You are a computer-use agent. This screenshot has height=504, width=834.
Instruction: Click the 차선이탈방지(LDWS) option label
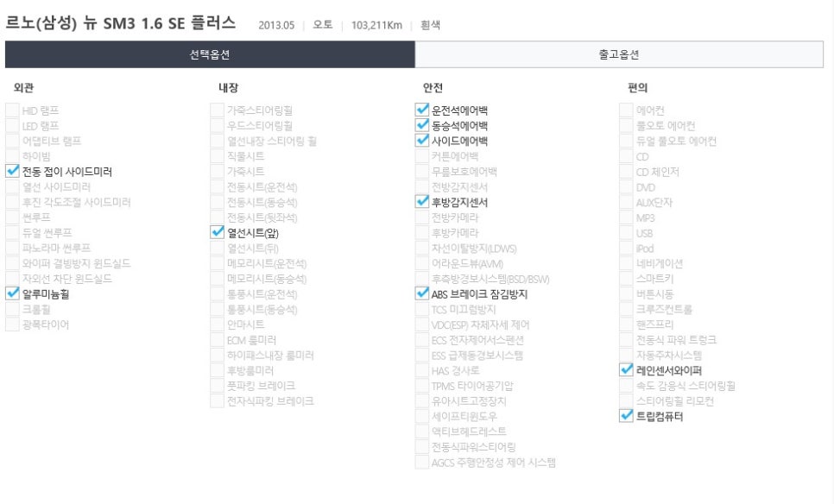[x=474, y=249]
